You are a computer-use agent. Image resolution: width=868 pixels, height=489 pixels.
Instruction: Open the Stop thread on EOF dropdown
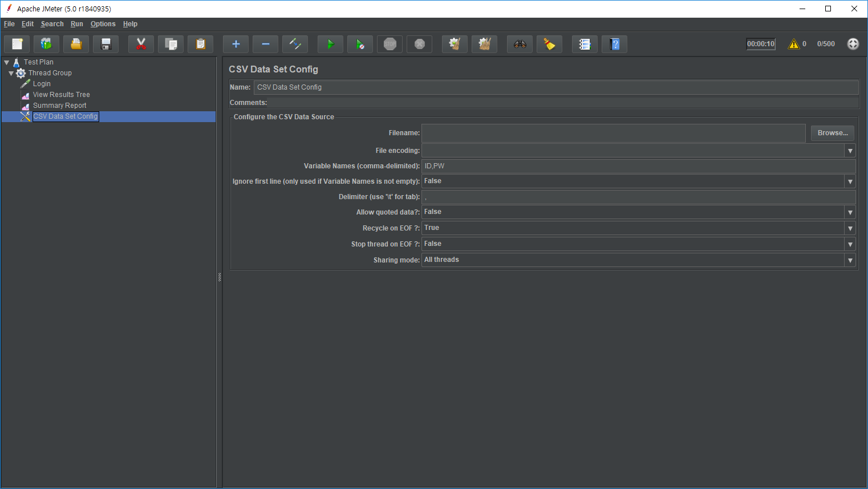click(x=850, y=244)
